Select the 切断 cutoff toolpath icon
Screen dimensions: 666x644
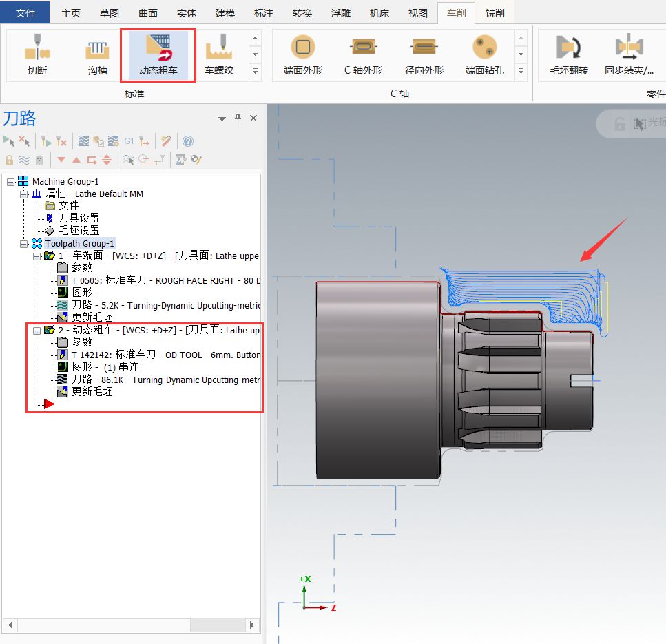[x=37, y=54]
